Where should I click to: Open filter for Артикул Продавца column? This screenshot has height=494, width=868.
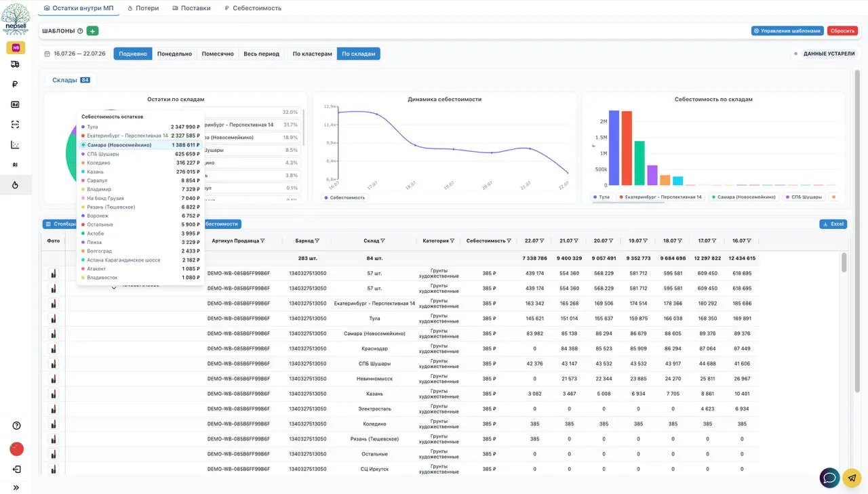[x=263, y=241]
